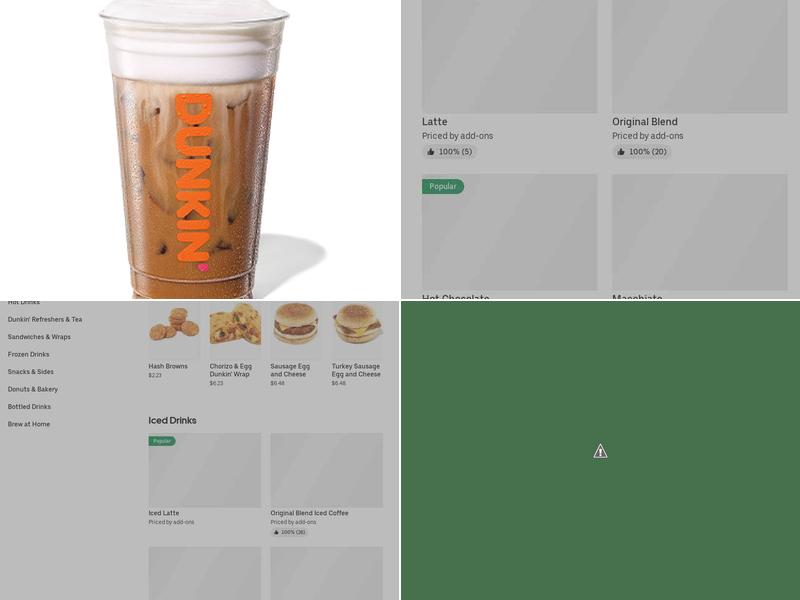Click the Dunkin iced drink photo
800x600 pixels.
point(199,149)
